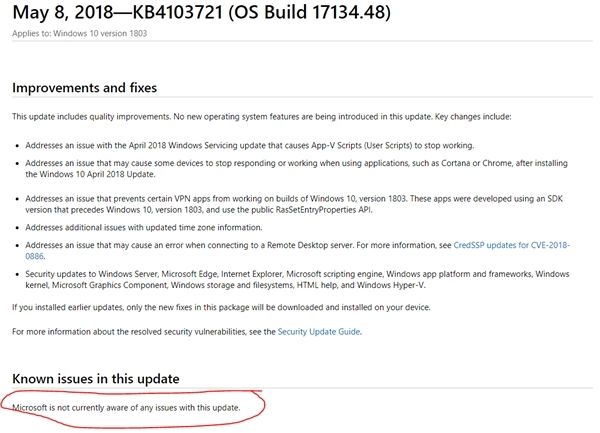
Task: Click the 'This update includes quality improvements' paragraph
Action: [262, 117]
